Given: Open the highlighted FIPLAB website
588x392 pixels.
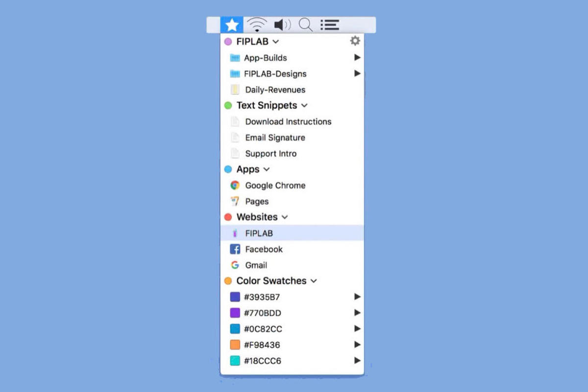Looking at the screenshot, I should [x=259, y=233].
